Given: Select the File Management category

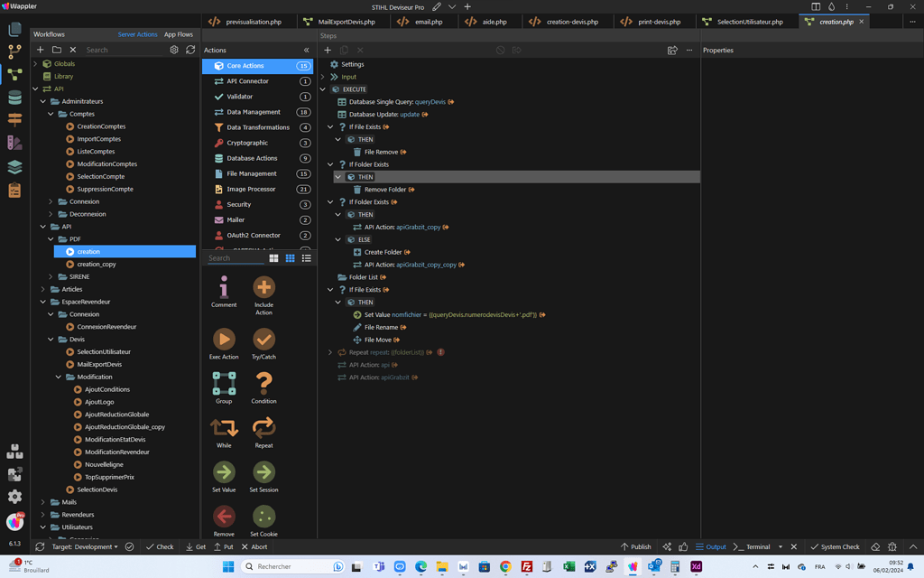Looking at the screenshot, I should 252,173.
